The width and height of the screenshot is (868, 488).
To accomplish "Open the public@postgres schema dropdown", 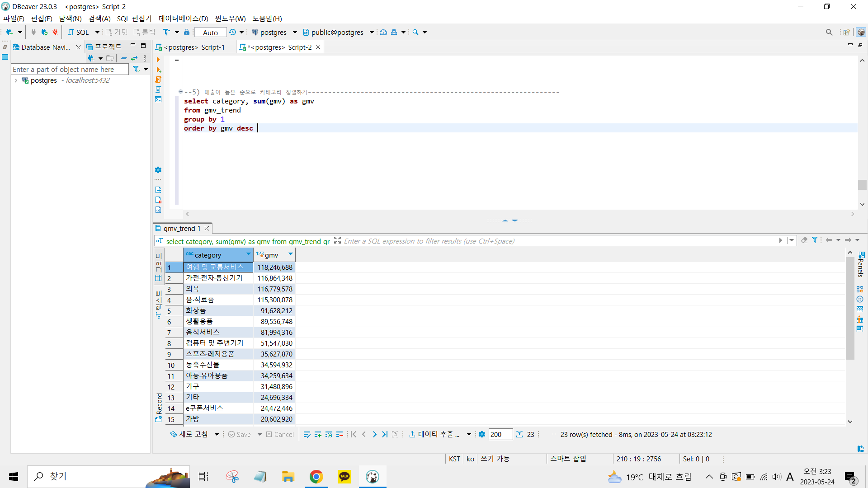I will (x=372, y=32).
